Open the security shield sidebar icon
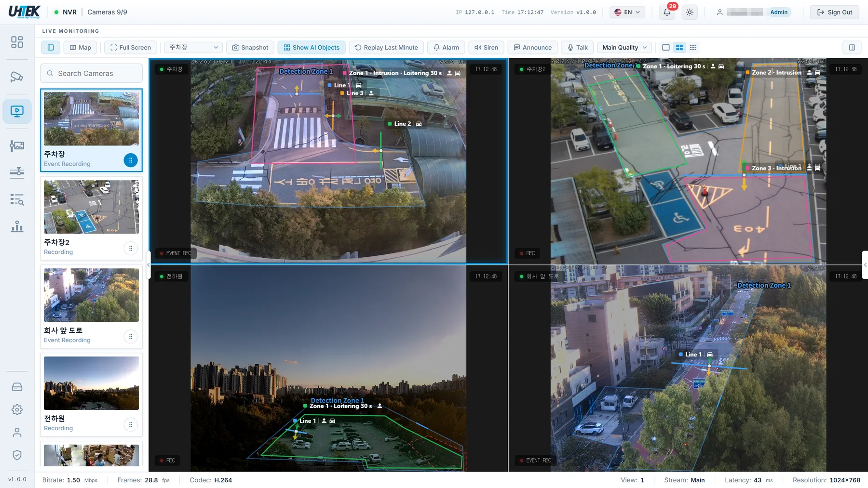 pos(17,455)
